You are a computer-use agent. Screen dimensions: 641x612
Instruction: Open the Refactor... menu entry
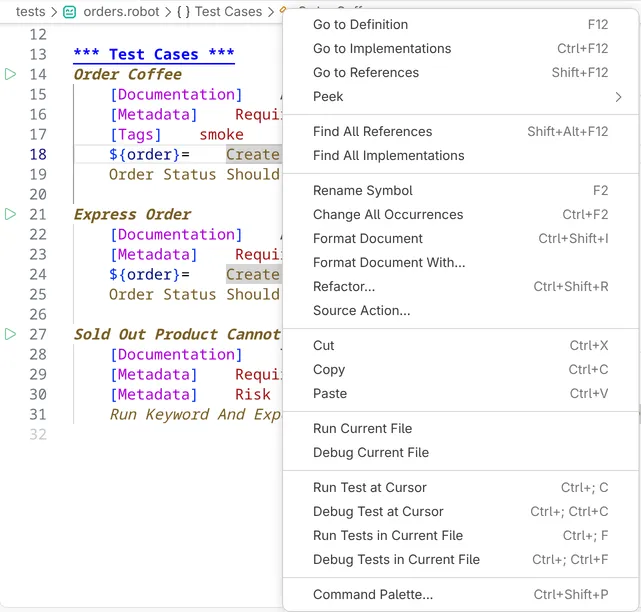461,287
